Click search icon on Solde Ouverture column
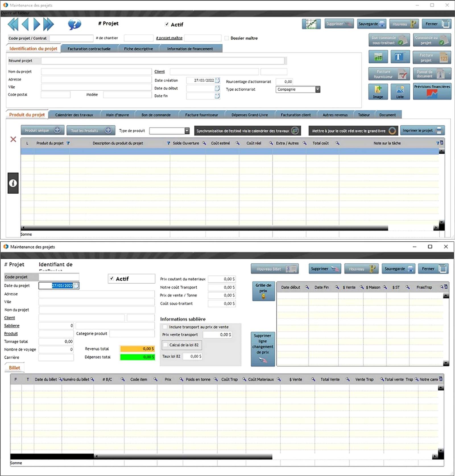The image size is (455, 476). (x=204, y=143)
